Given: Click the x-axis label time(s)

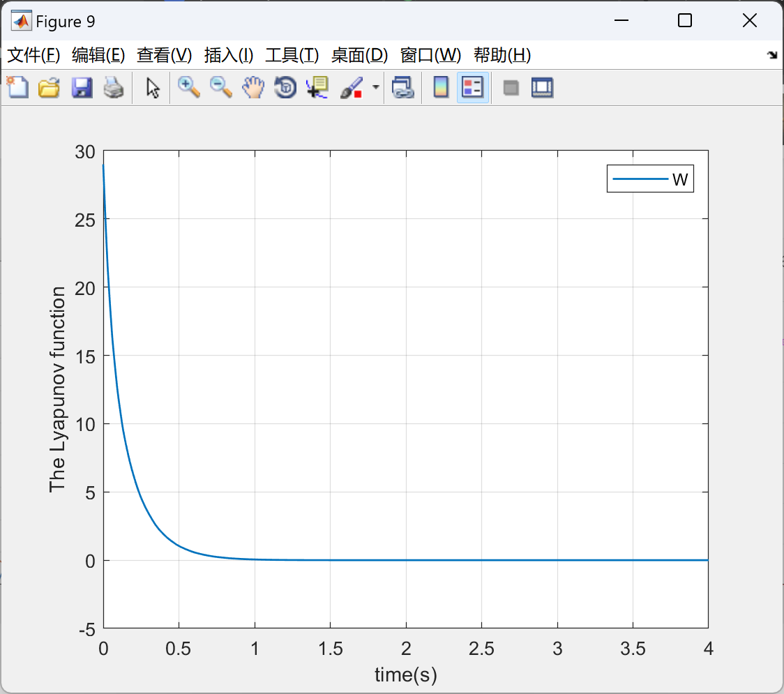Looking at the screenshot, I should pos(406,674).
